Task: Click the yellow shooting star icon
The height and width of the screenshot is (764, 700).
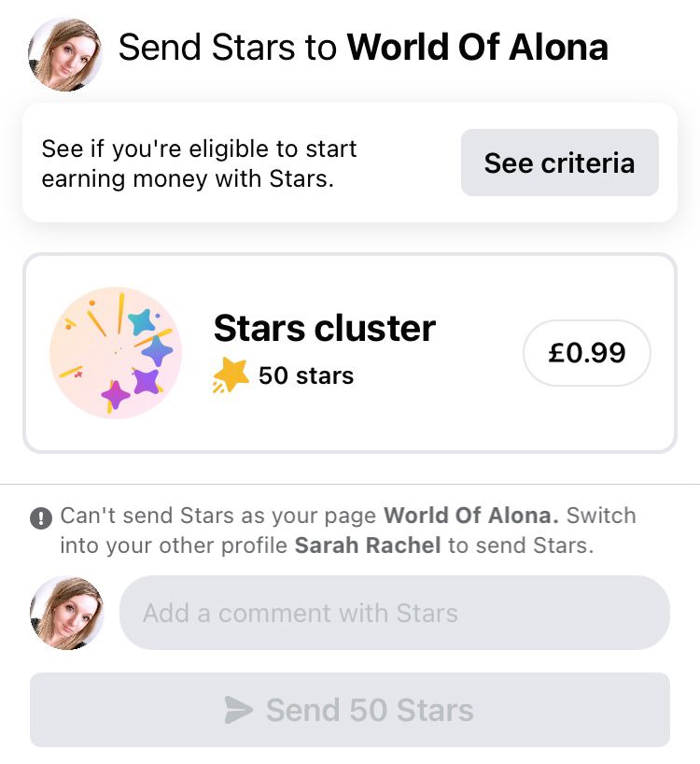Action: pyautogui.click(x=231, y=375)
